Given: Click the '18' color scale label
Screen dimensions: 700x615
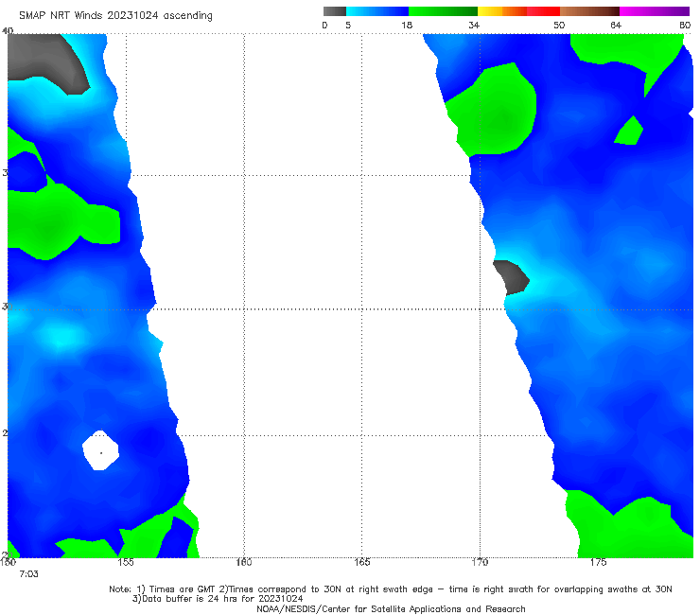Looking at the screenshot, I should pyautogui.click(x=407, y=25).
